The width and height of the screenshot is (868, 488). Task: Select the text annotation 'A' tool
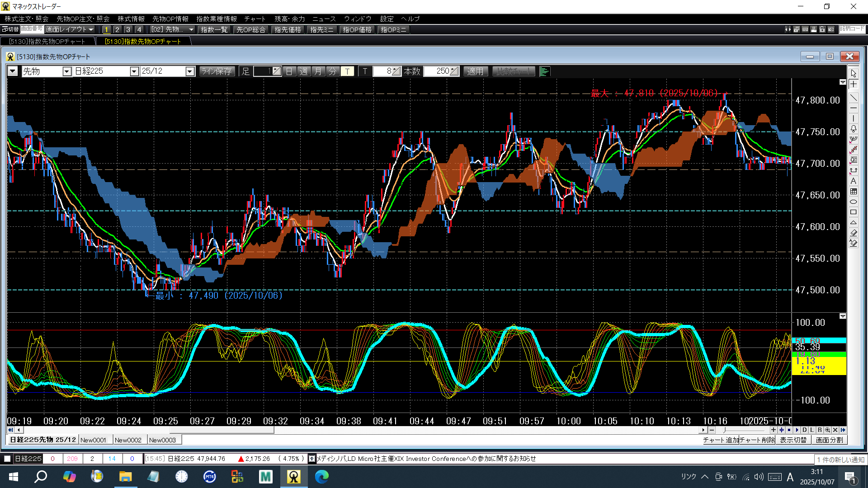pos(853,181)
